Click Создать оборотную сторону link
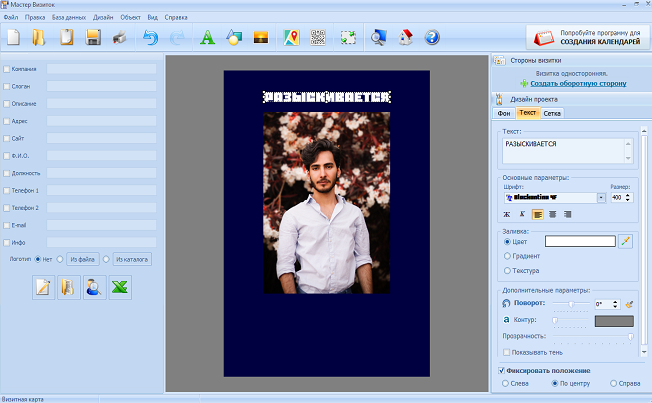 click(578, 84)
